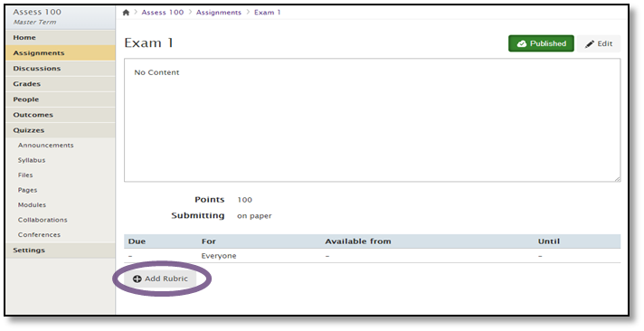Click the resize handle of description box
Screen dimensions: 644x331
click(x=617, y=179)
